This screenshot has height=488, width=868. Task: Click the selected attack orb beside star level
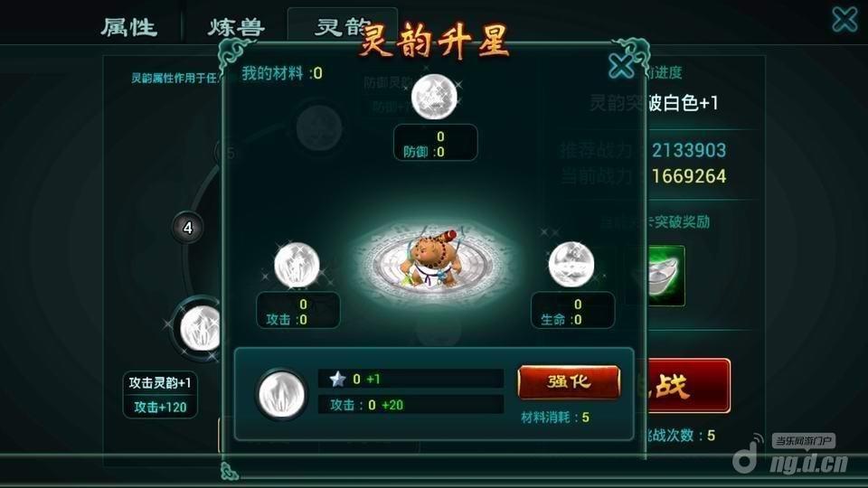pos(282,395)
